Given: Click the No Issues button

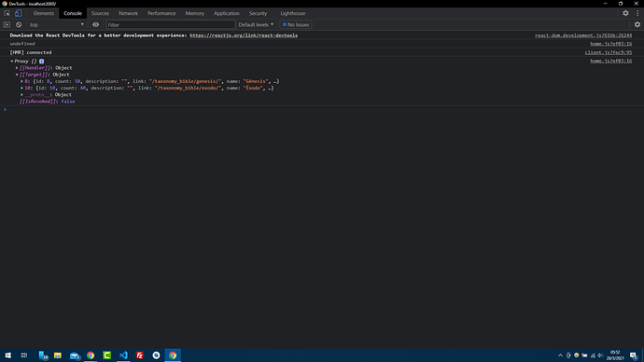Looking at the screenshot, I should click(x=296, y=24).
